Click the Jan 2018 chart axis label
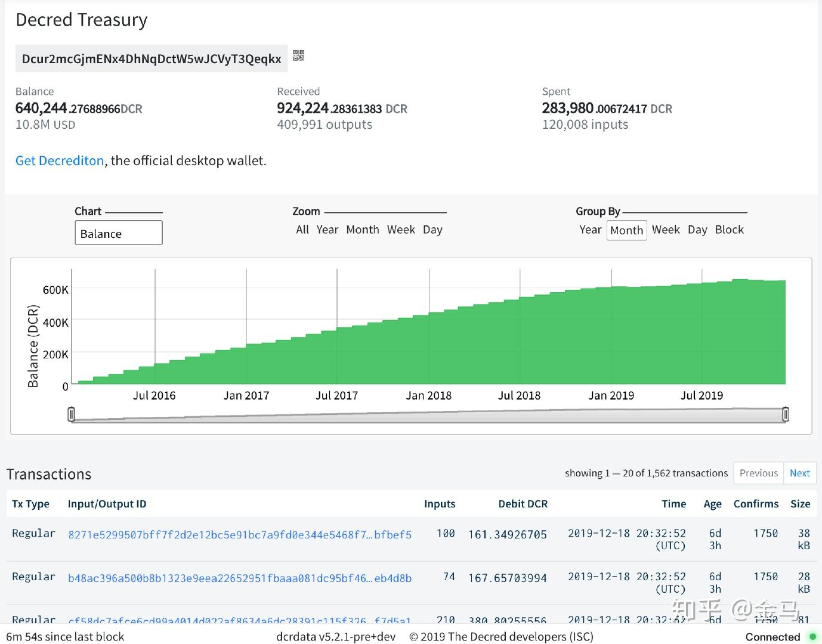 (x=429, y=395)
